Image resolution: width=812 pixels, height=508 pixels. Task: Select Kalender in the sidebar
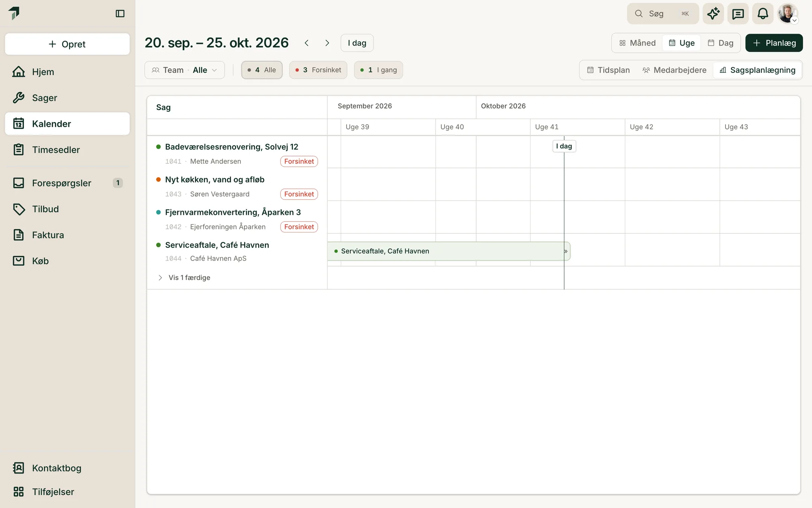[67, 124]
